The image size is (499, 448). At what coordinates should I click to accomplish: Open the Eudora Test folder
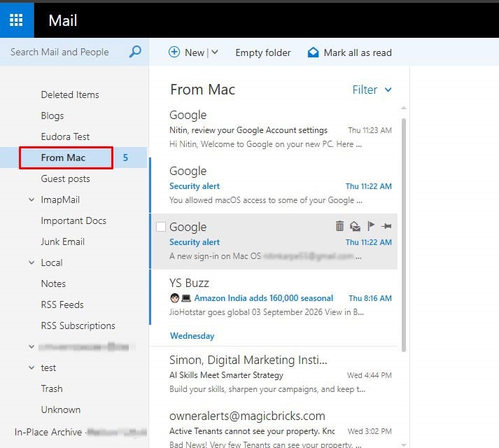coord(65,136)
